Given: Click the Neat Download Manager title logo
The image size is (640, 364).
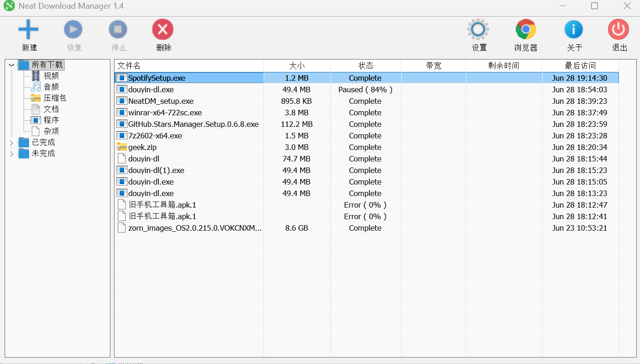Looking at the screenshot, I should click(9, 6).
